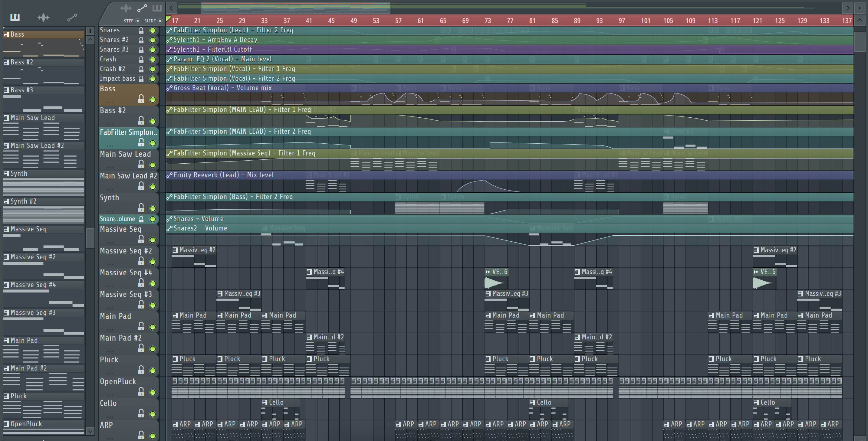The image size is (868, 441).
Task: Select the picker's automation filter icon
Action: (72, 17)
